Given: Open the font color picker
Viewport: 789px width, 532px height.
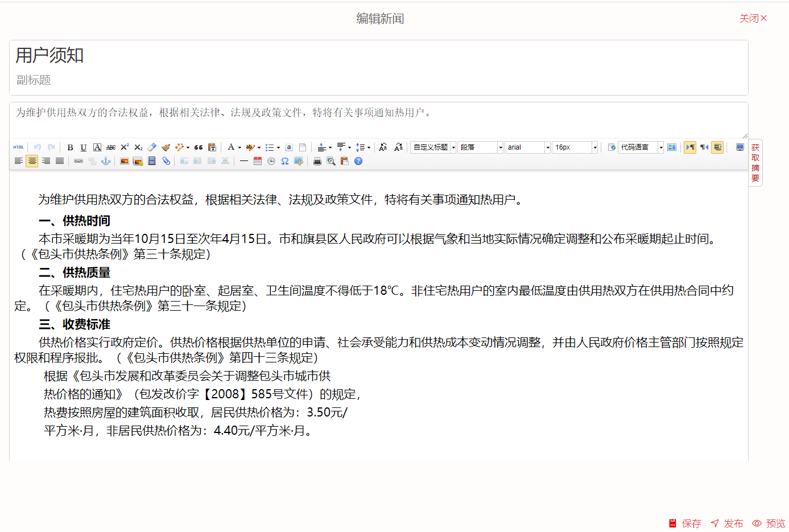Looking at the screenshot, I should point(232,147).
